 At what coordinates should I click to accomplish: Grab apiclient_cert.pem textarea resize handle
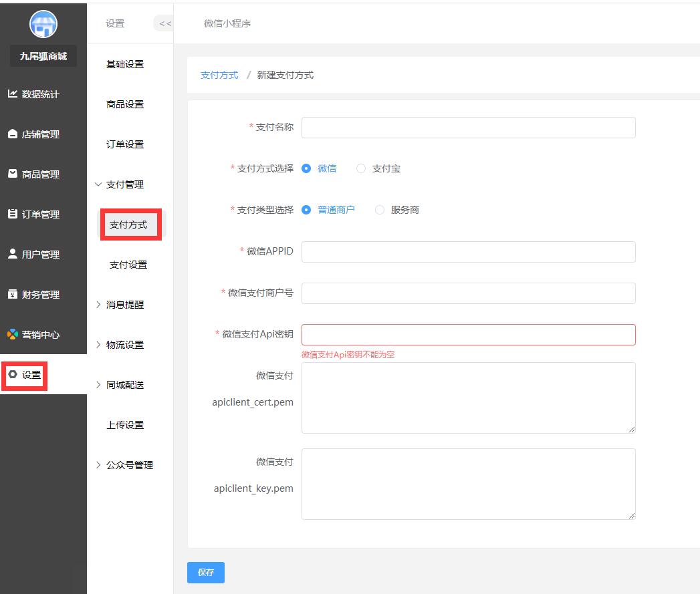pyautogui.click(x=632, y=430)
